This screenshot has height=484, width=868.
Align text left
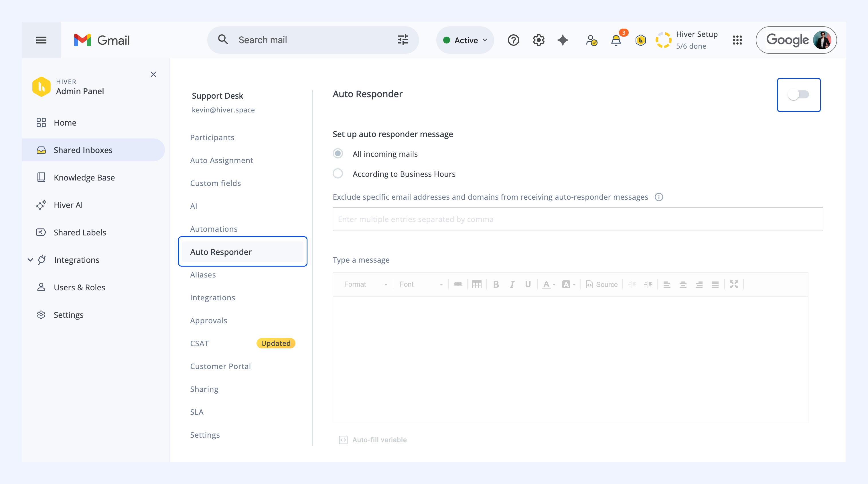pos(667,284)
